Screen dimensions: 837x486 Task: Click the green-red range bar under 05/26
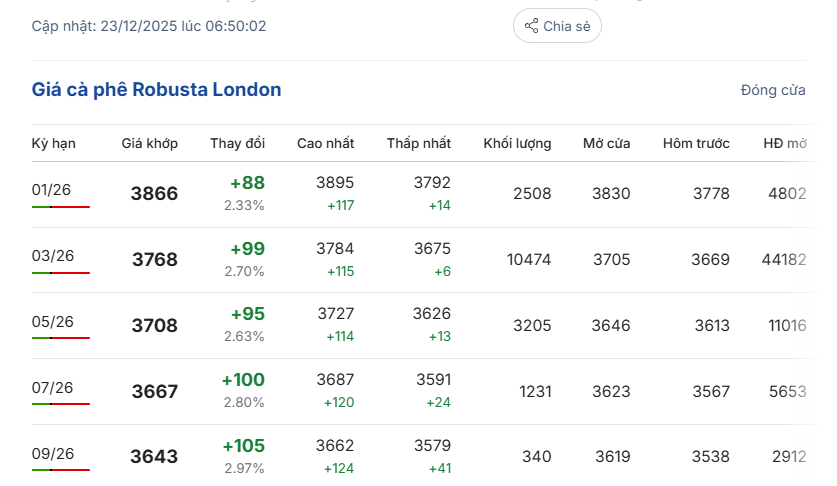(x=61, y=338)
